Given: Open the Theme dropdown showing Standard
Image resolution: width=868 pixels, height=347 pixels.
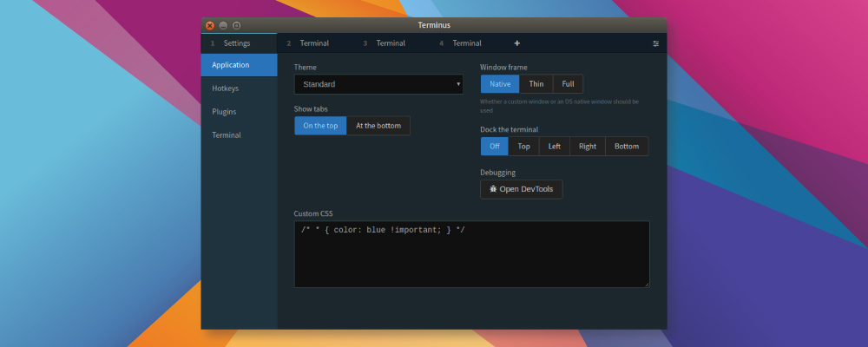Looking at the screenshot, I should click(378, 84).
